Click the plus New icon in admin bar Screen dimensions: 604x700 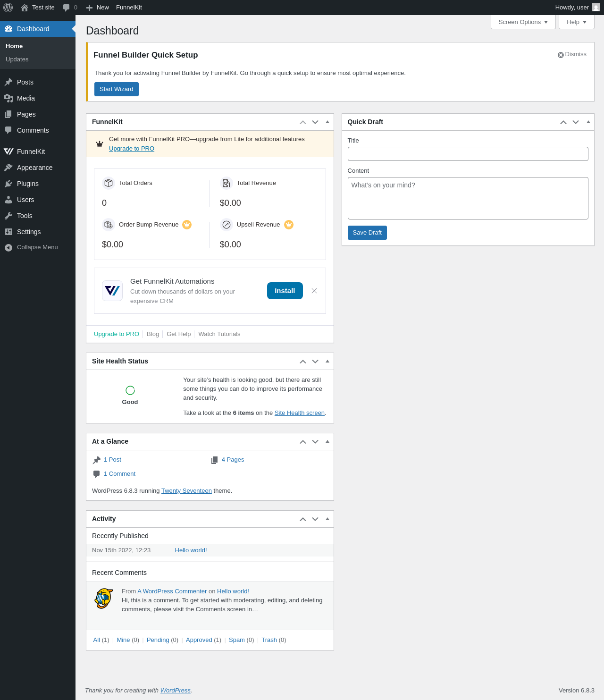[x=89, y=8]
